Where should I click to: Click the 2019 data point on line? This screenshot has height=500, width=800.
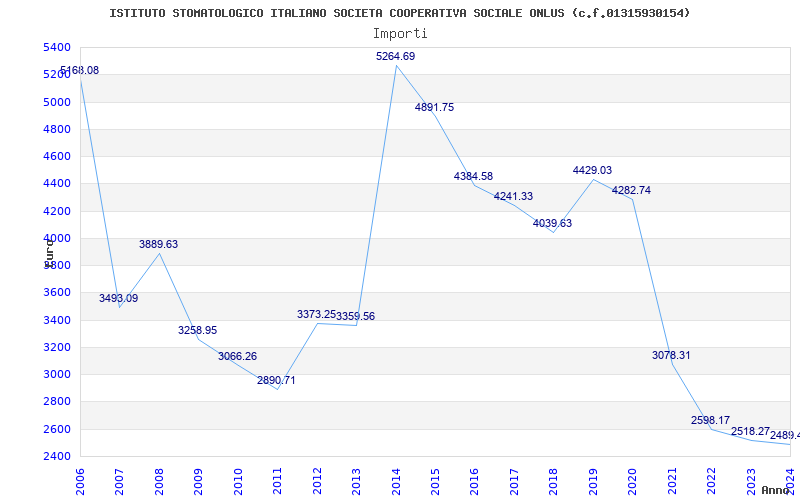[593, 180]
